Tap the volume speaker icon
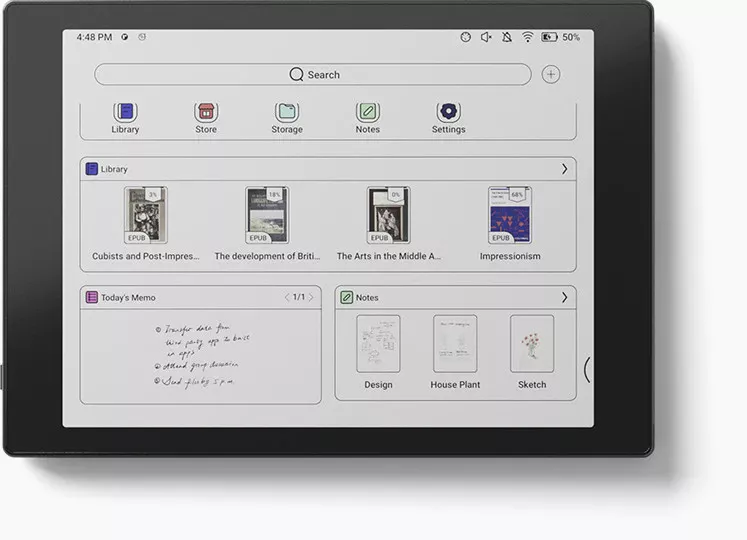 coord(486,37)
